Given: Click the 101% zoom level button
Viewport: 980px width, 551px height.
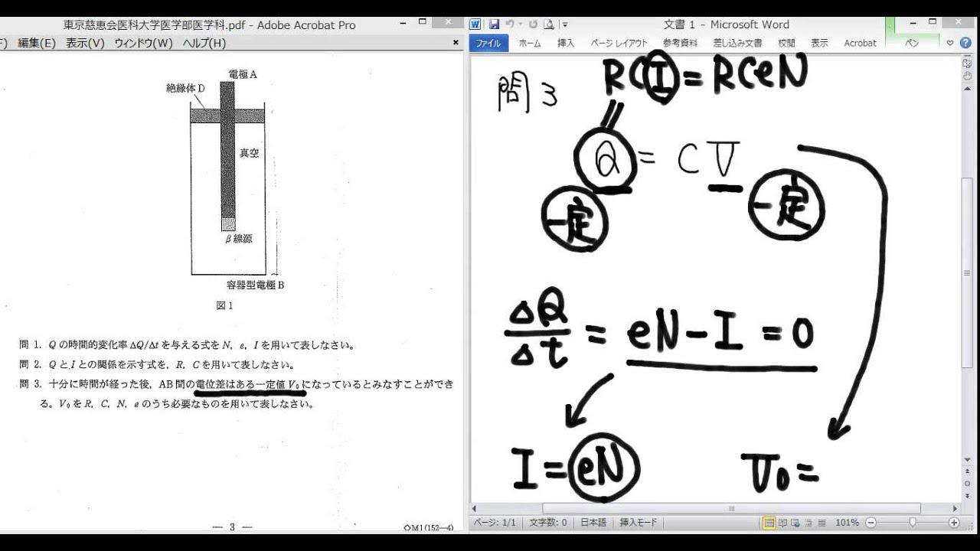Looking at the screenshot, I should click(847, 523).
